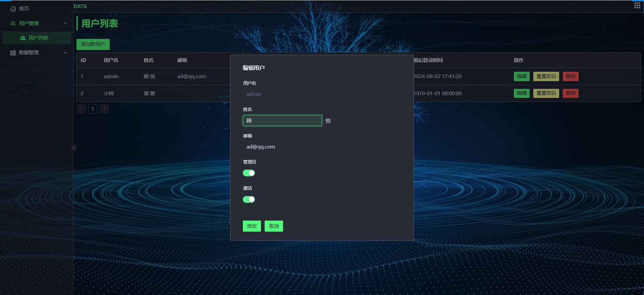
Task: Click the home icon in sidebar
Action: [13, 9]
